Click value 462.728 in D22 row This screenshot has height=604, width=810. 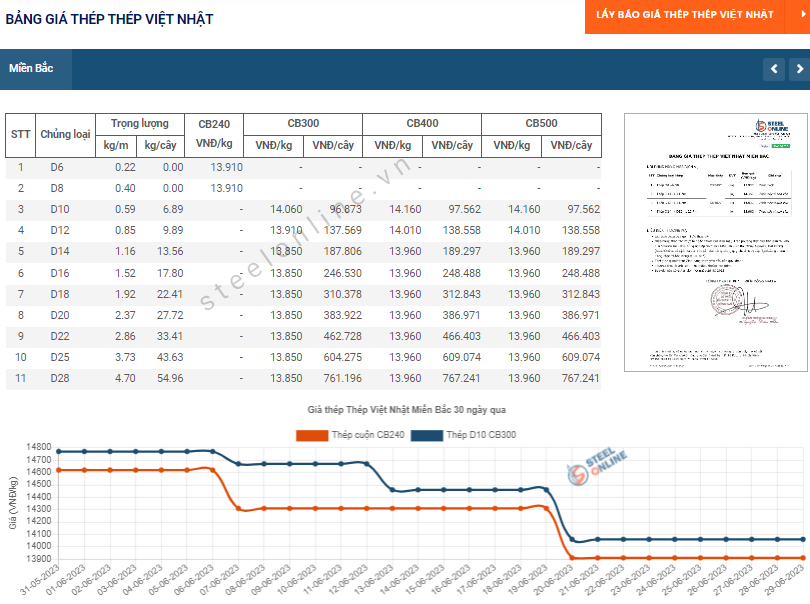(x=342, y=336)
